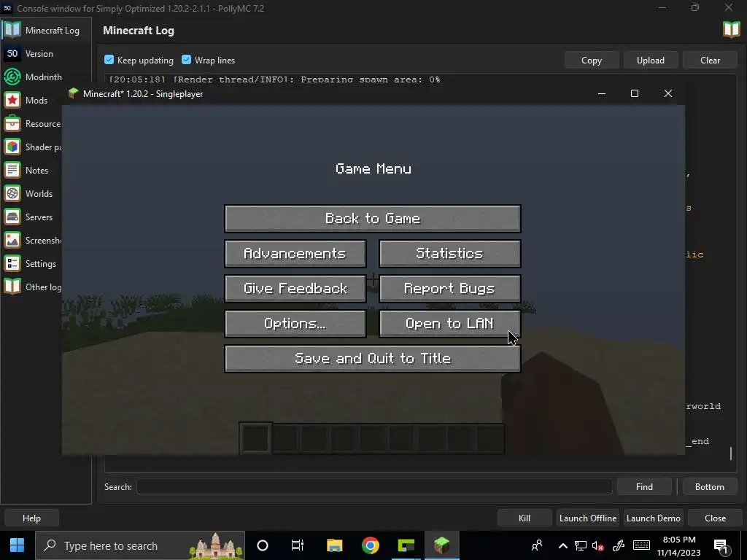Open the People icon in system tray
This screenshot has width=747, height=560.
tap(537, 545)
